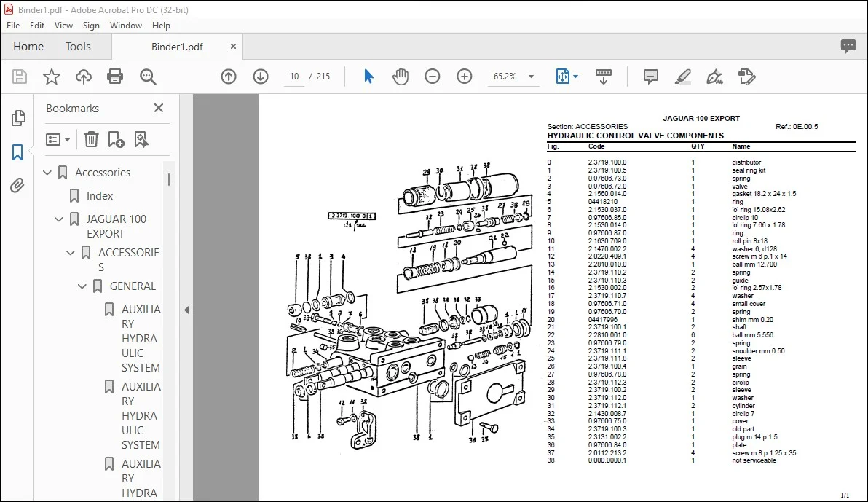This screenshot has width=868, height=502.
Task: Select the JAGUAR 100 EXPORT bookmark label
Action: click(117, 226)
